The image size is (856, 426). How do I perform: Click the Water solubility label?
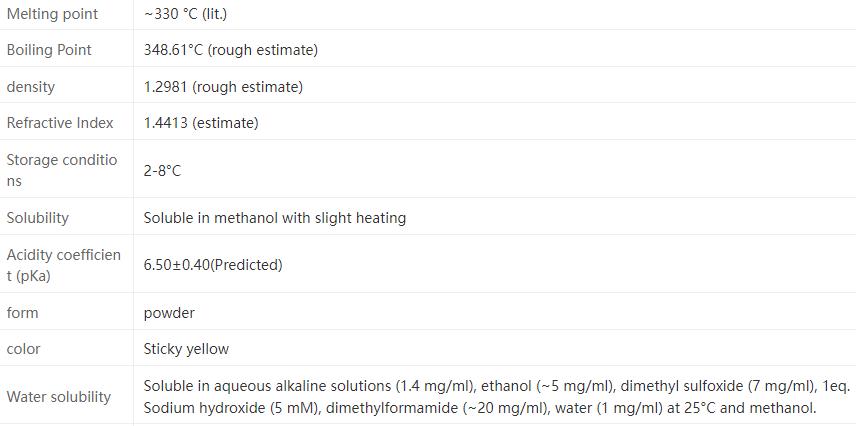coord(59,397)
